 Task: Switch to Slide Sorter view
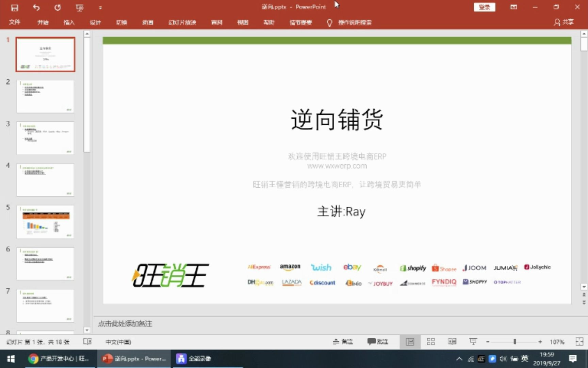pos(431,341)
